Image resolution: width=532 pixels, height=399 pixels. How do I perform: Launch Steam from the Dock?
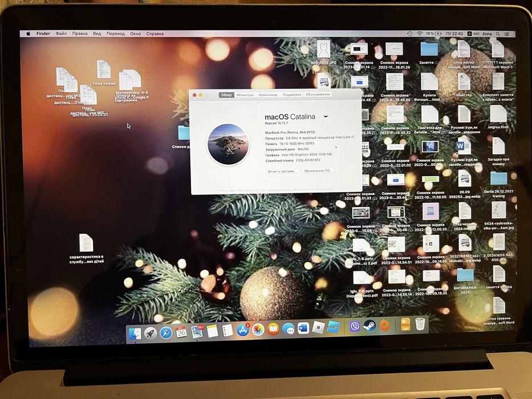pos(369,326)
